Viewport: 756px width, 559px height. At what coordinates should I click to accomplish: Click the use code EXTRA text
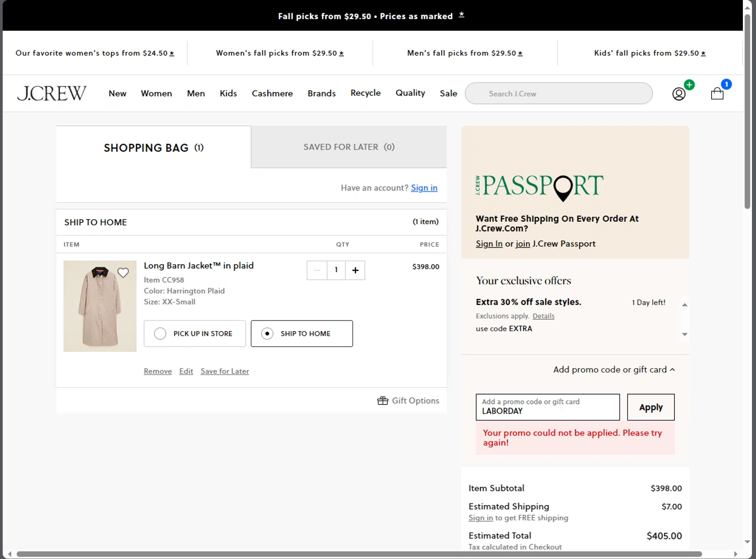pos(504,328)
